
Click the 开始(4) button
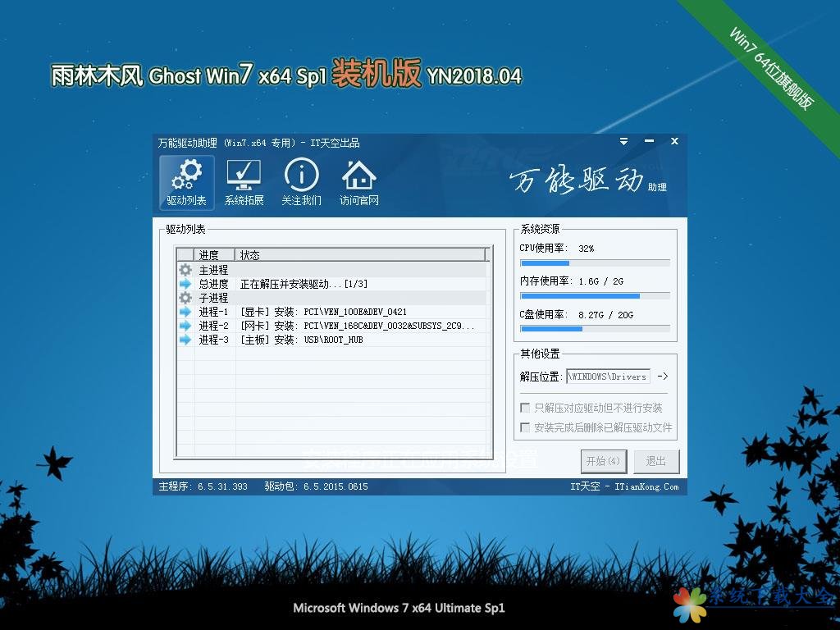603,461
